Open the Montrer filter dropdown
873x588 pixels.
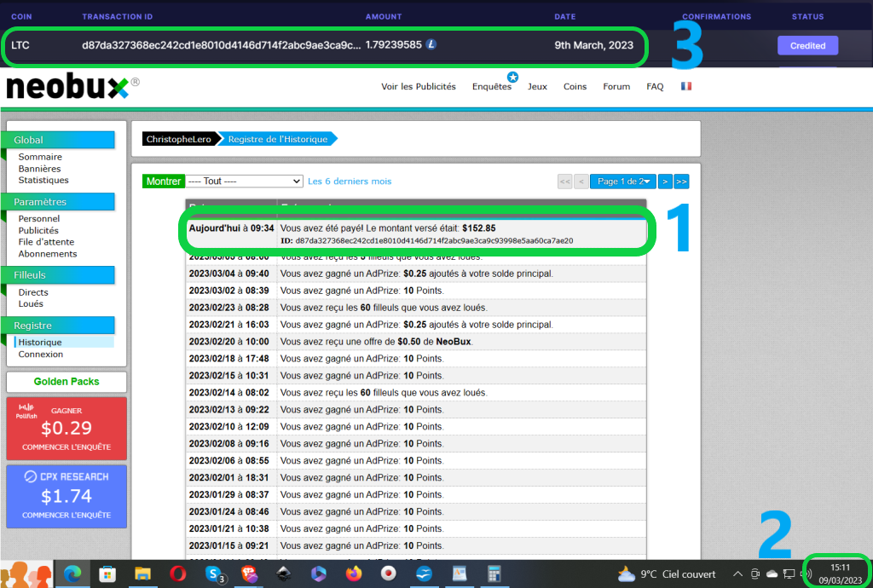tap(245, 182)
